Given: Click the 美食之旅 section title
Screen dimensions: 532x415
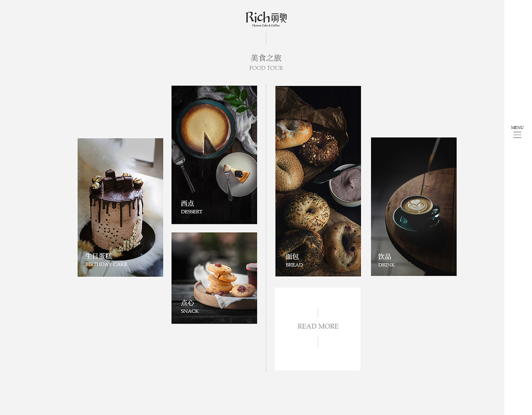Looking at the screenshot, I should (266, 58).
